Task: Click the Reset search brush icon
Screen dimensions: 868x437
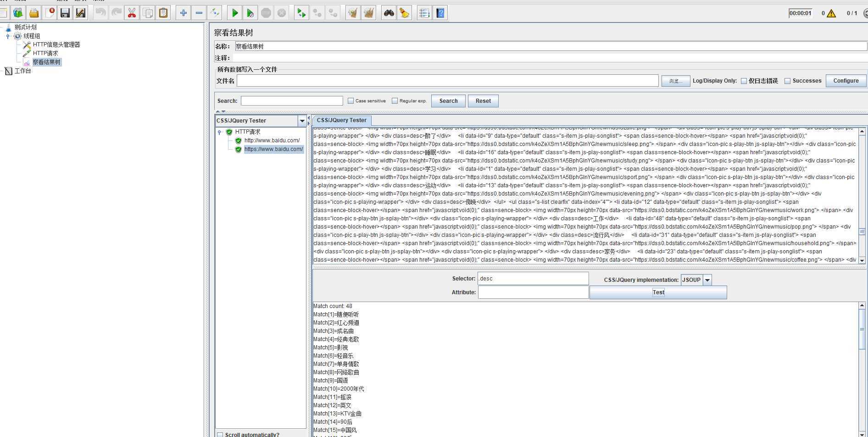Action: (404, 13)
